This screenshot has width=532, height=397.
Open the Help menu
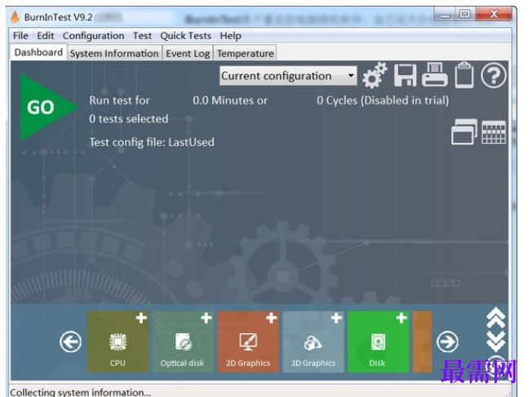coord(231,36)
